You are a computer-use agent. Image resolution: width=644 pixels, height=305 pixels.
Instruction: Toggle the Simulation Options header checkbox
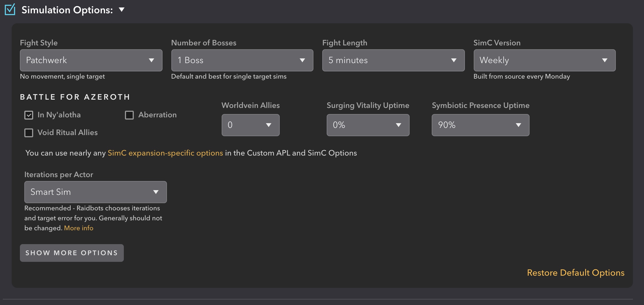10,10
